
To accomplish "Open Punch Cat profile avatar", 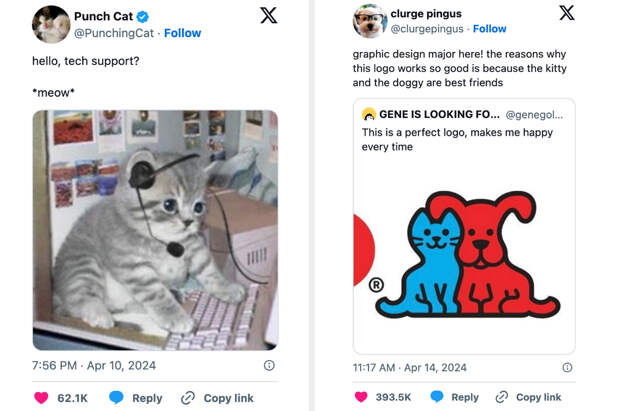I will point(50,24).
